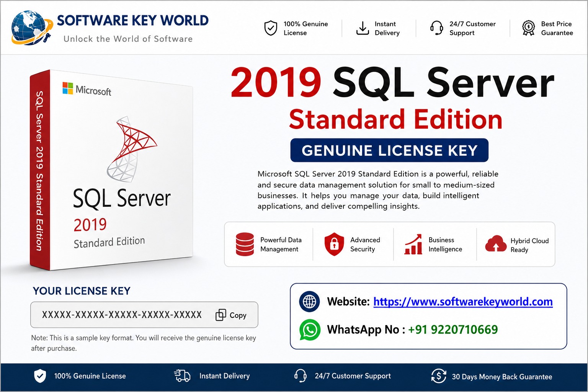Click the 'Website:' label text
This screenshot has width=588, height=392.
click(x=348, y=302)
